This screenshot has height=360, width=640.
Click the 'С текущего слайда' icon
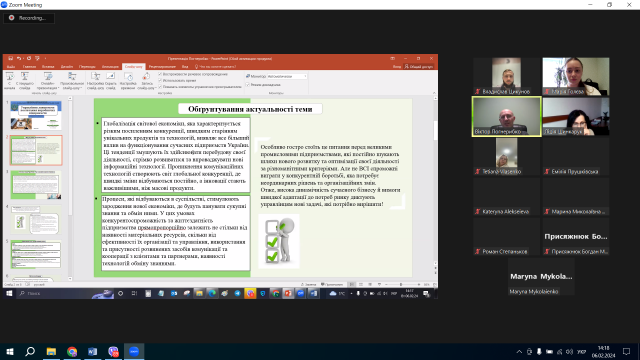24,81
